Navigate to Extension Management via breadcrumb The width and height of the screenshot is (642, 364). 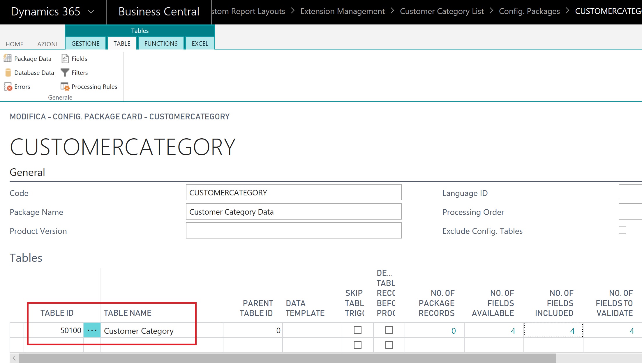[343, 11]
